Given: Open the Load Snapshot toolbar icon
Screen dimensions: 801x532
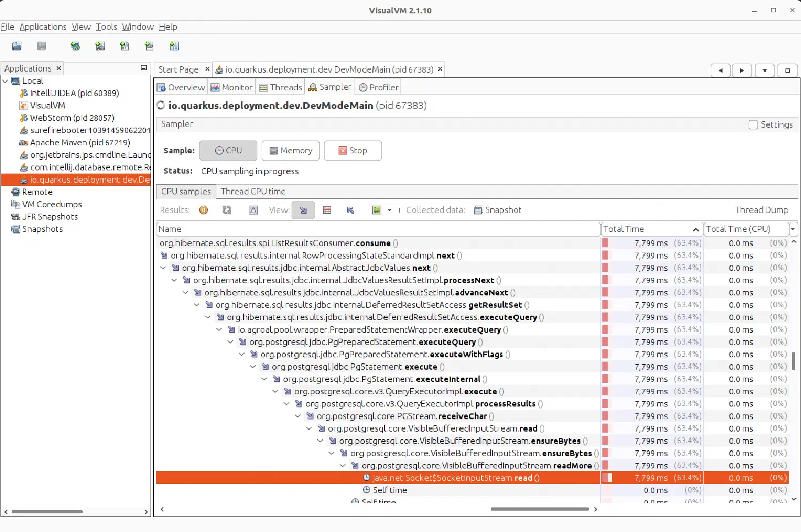Looking at the screenshot, I should pyautogui.click(x=17, y=46).
